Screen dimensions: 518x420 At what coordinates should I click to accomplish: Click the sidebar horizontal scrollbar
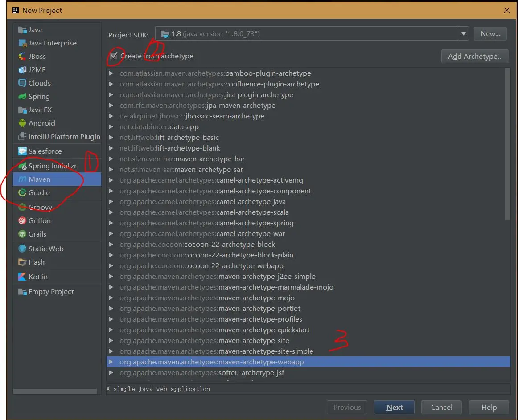pyautogui.click(x=55, y=391)
